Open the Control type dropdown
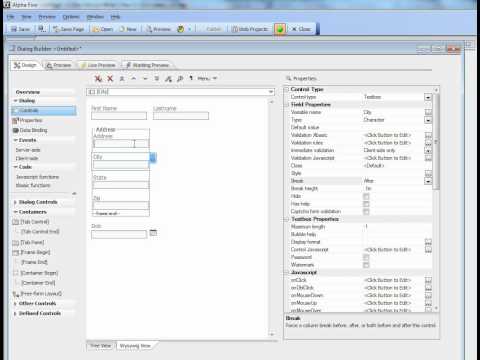Screen dimensions: 480x360 click(428, 97)
